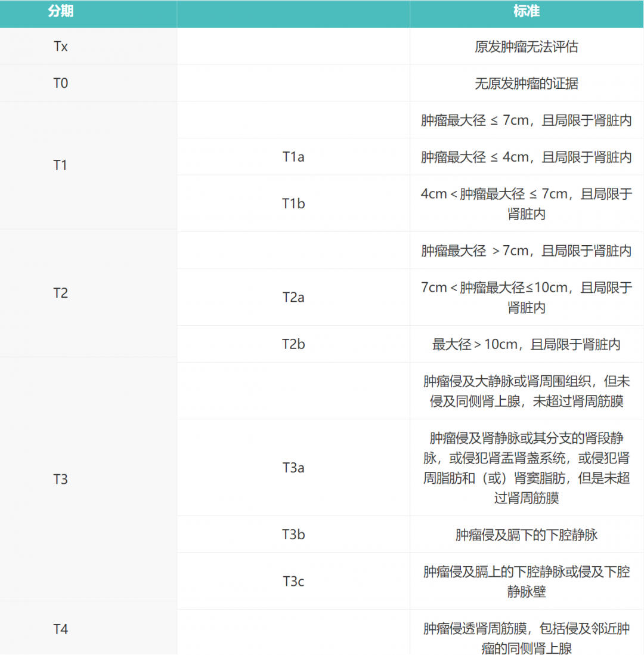Click the T3a sub-stage cell
This screenshot has height=655, width=644.
pos(293,468)
